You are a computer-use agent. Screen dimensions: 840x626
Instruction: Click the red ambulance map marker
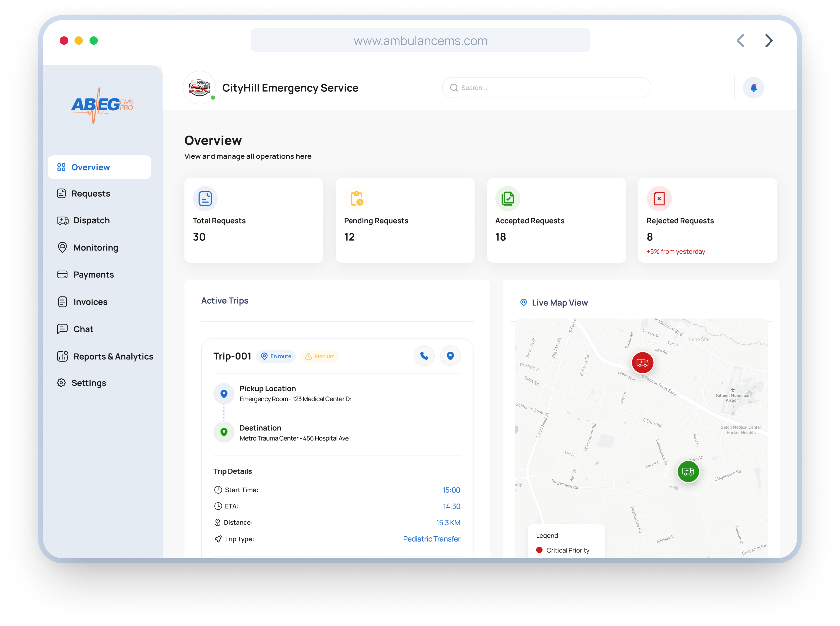(642, 363)
